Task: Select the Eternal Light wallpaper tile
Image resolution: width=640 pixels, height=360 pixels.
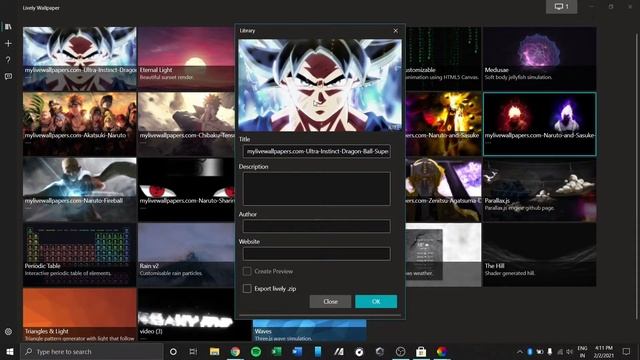Action: click(x=186, y=59)
